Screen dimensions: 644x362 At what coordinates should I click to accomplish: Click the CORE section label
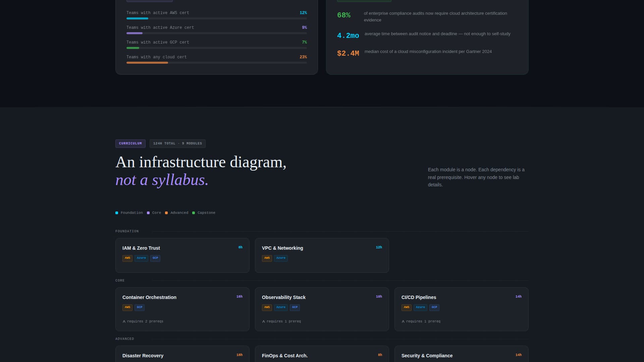click(120, 281)
